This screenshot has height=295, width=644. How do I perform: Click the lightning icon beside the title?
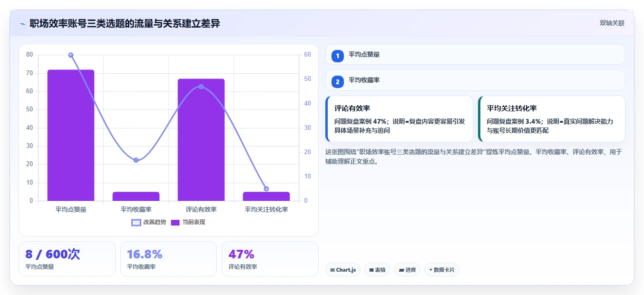pos(23,24)
